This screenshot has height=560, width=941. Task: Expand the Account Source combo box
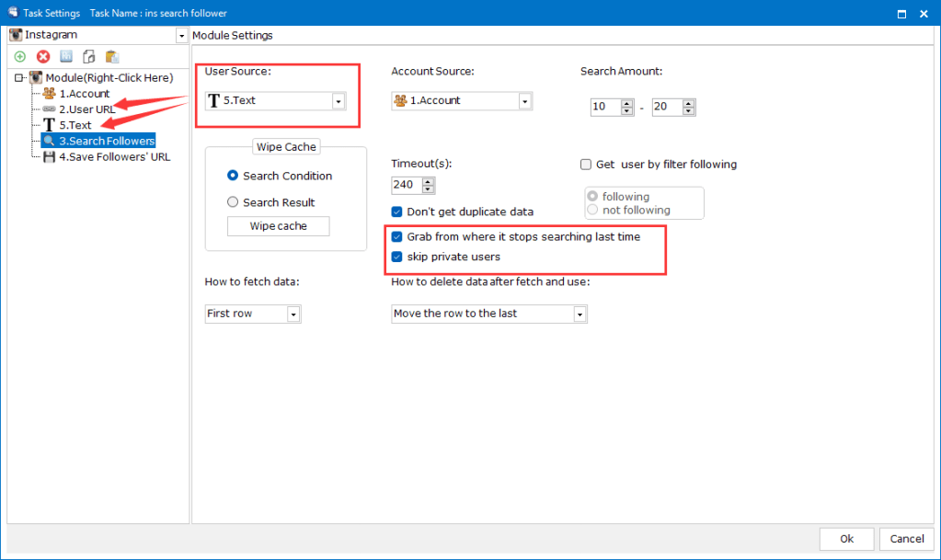pyautogui.click(x=524, y=101)
